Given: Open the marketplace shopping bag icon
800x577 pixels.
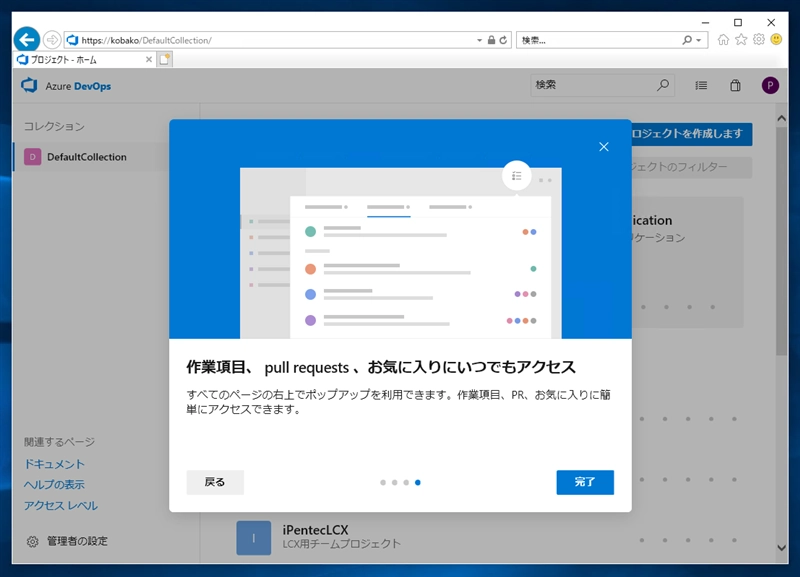Looking at the screenshot, I should [735, 85].
